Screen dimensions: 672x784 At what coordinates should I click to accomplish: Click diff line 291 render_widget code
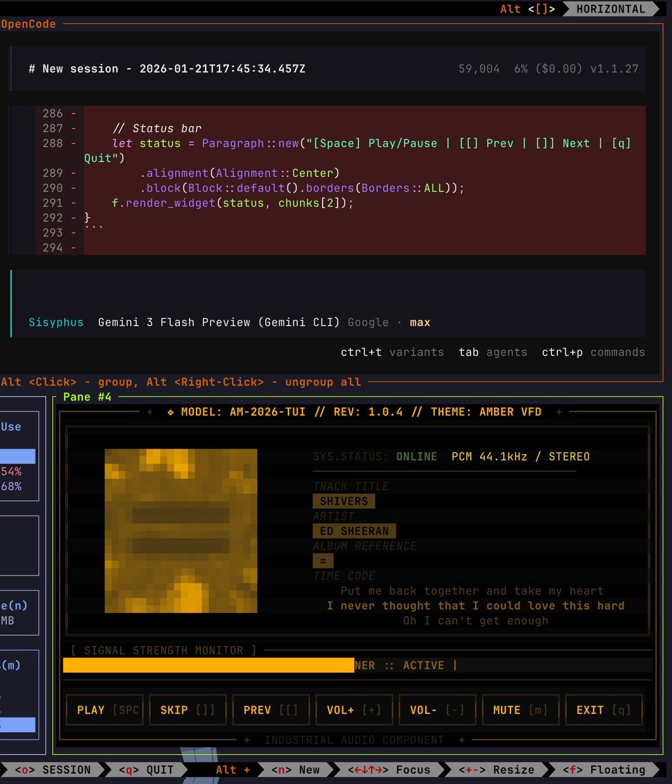(232, 203)
